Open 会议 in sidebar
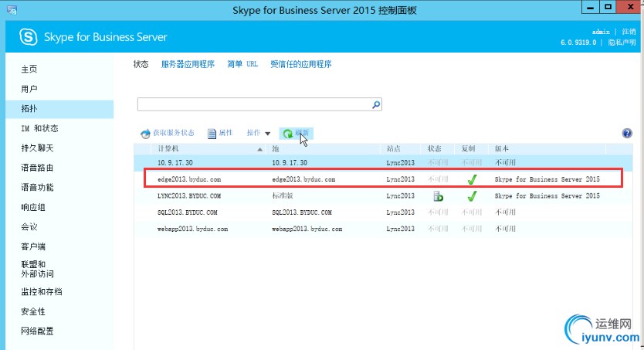Viewport: 644px width, 350px height. tap(29, 226)
